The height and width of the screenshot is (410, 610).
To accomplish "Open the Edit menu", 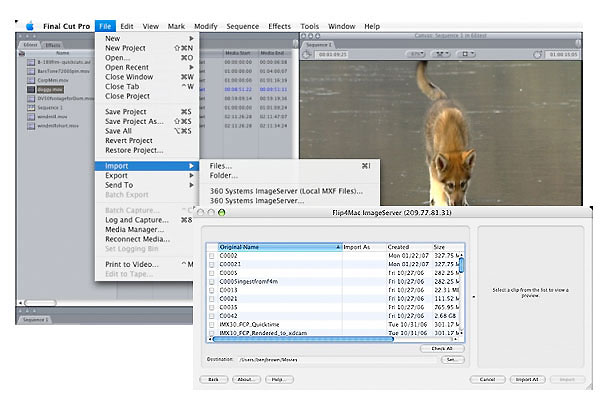I will 127,26.
